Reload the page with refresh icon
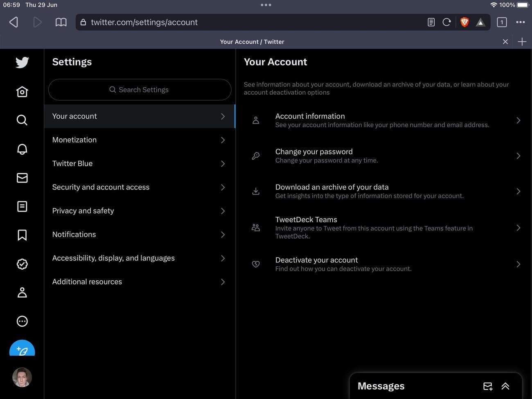The image size is (532, 399). tap(446, 22)
